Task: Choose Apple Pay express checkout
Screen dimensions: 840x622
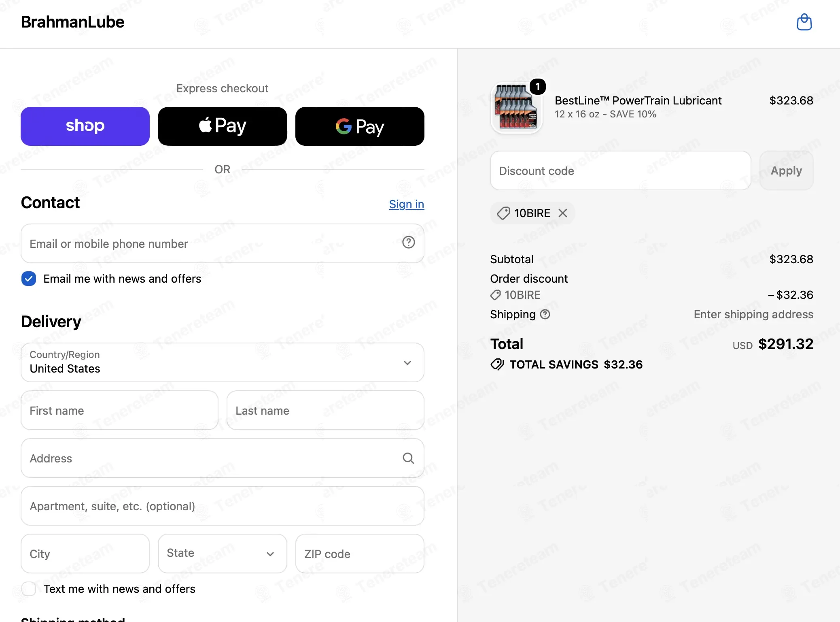Action: (x=222, y=126)
